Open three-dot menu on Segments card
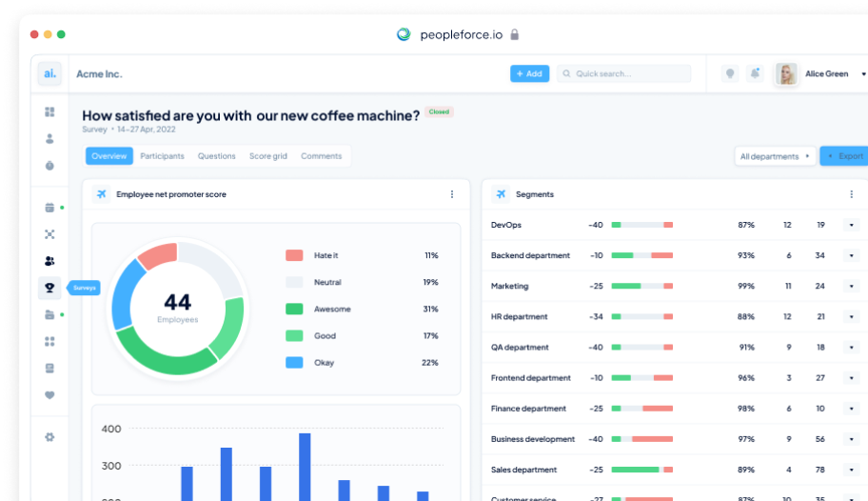 coord(852,194)
